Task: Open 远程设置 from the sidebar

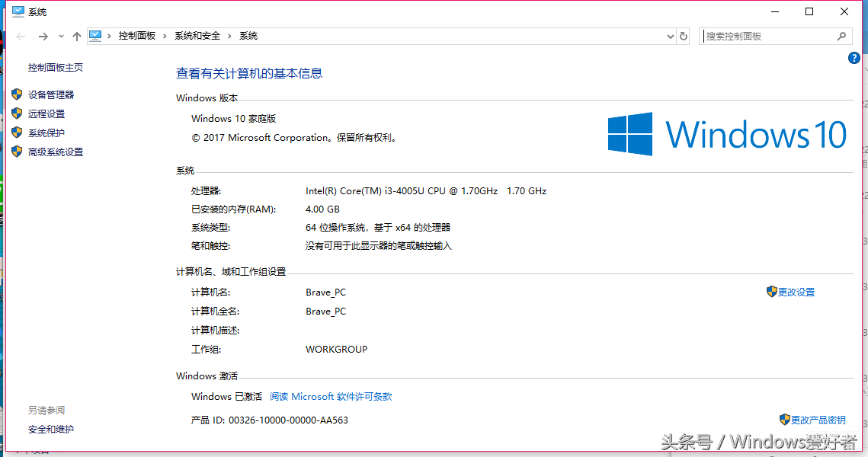Action: tap(46, 114)
